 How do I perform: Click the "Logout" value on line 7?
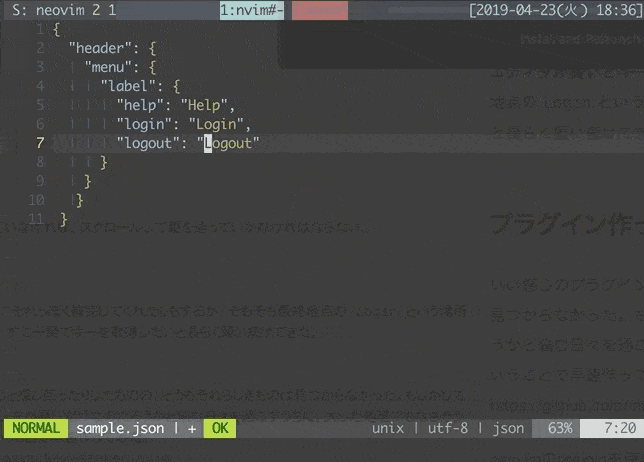[228, 143]
